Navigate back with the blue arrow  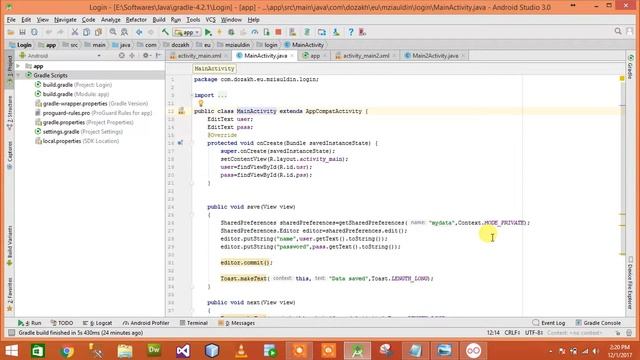139,32
